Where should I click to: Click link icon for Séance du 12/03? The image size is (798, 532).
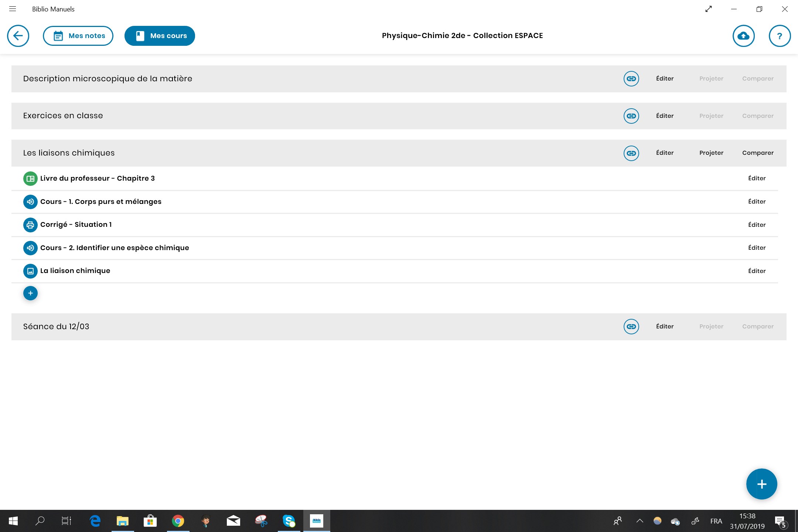631,327
